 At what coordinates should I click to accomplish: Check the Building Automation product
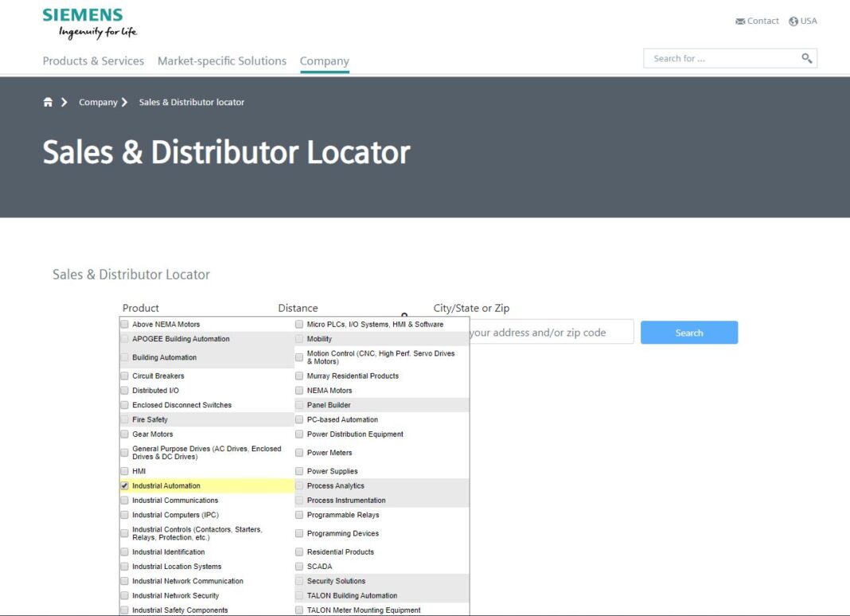click(x=124, y=357)
